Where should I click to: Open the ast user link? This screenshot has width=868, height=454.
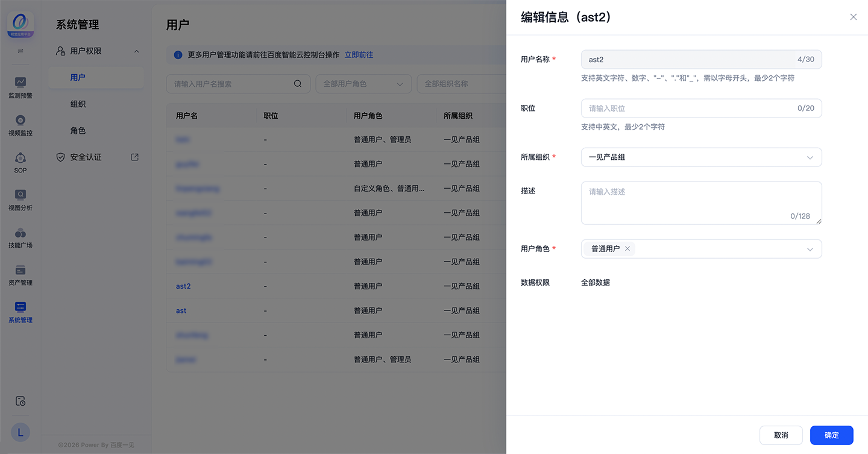point(181,311)
